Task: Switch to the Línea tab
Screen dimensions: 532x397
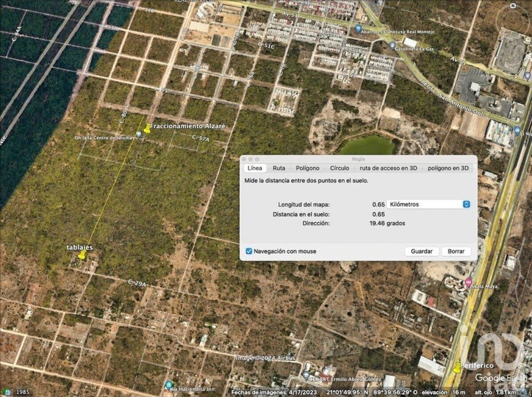Action: click(x=254, y=168)
